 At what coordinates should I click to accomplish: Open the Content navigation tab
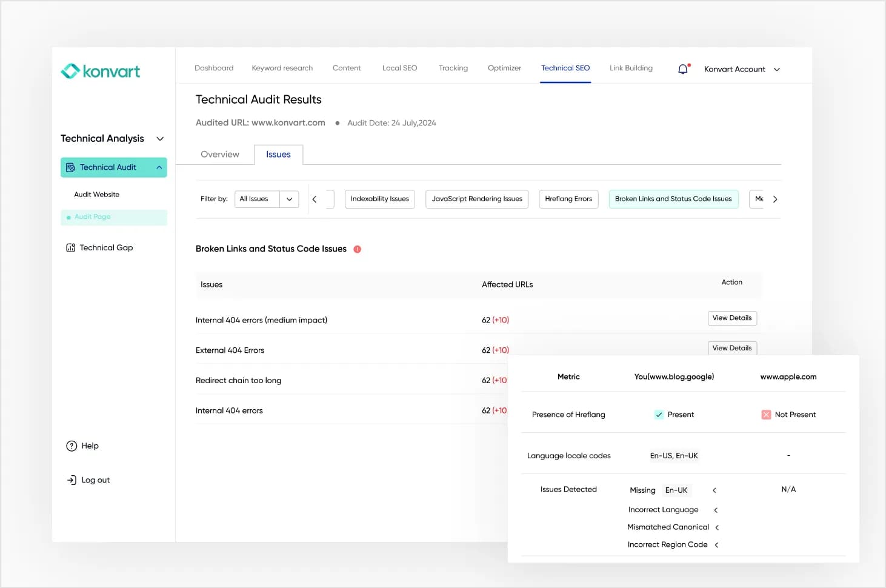tap(347, 68)
